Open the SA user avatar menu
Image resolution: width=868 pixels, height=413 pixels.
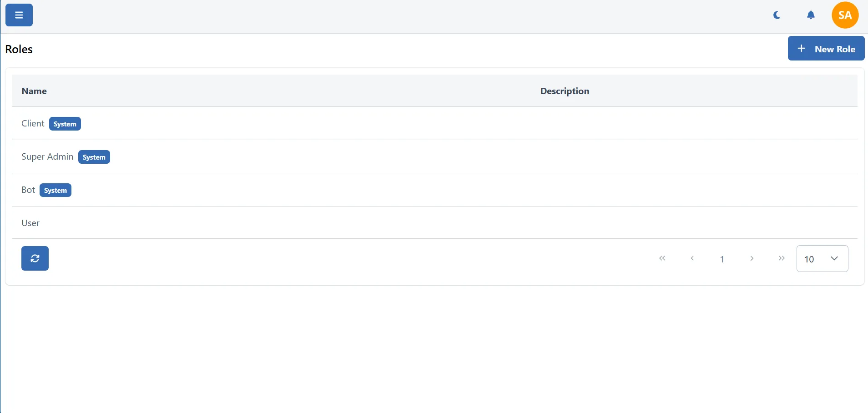(845, 15)
